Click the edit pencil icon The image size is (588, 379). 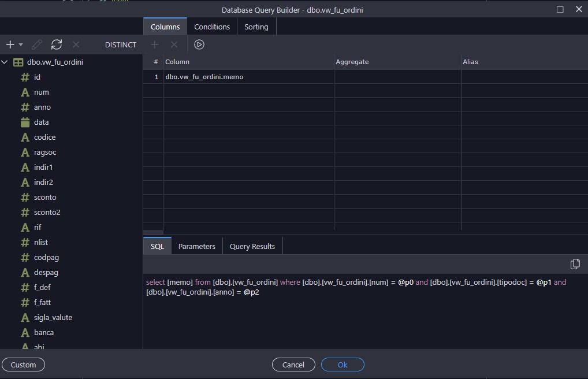tap(37, 44)
